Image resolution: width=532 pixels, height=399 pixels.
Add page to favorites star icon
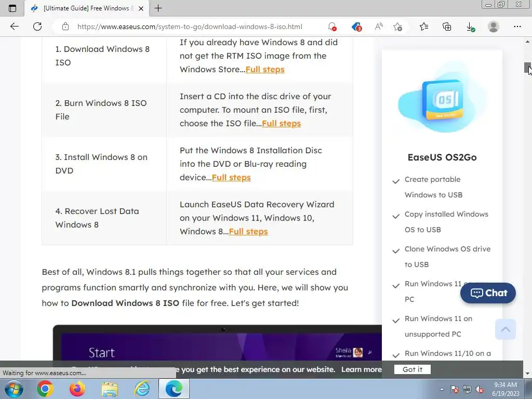tap(397, 26)
